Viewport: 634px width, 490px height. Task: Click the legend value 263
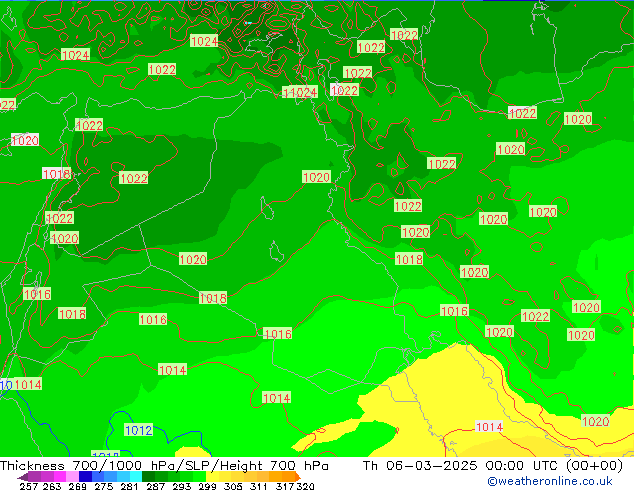(51, 486)
